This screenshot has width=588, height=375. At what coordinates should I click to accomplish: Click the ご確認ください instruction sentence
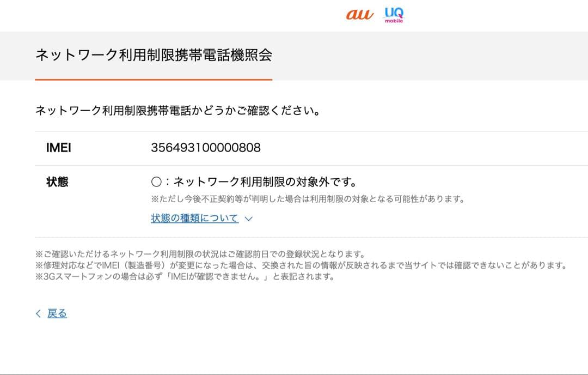(x=177, y=111)
